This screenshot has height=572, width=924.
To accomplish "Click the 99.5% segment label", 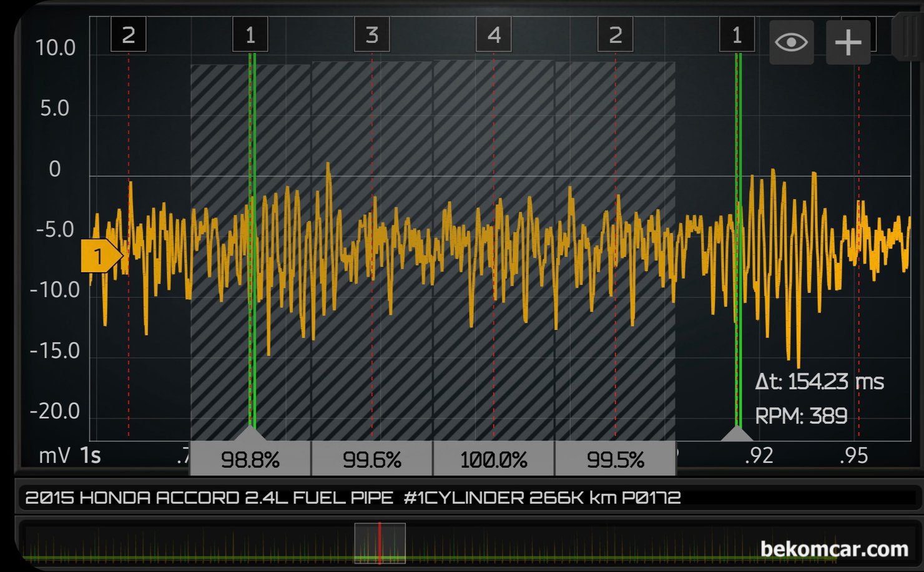I will (615, 460).
